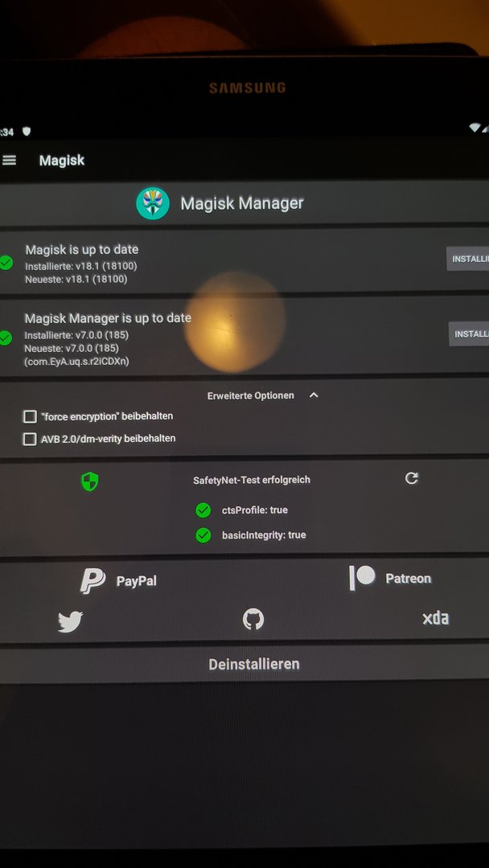Tap "ctsProfile: true" result text
The image size is (489, 868).
(255, 510)
